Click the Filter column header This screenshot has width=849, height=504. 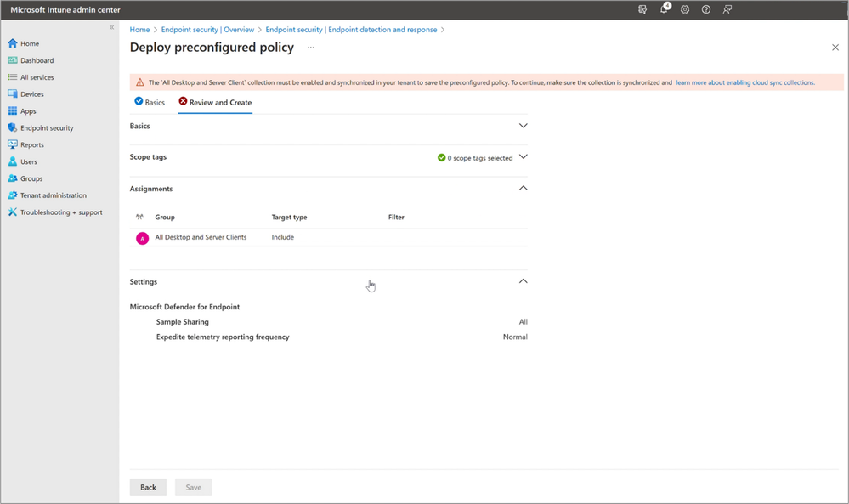[396, 217]
